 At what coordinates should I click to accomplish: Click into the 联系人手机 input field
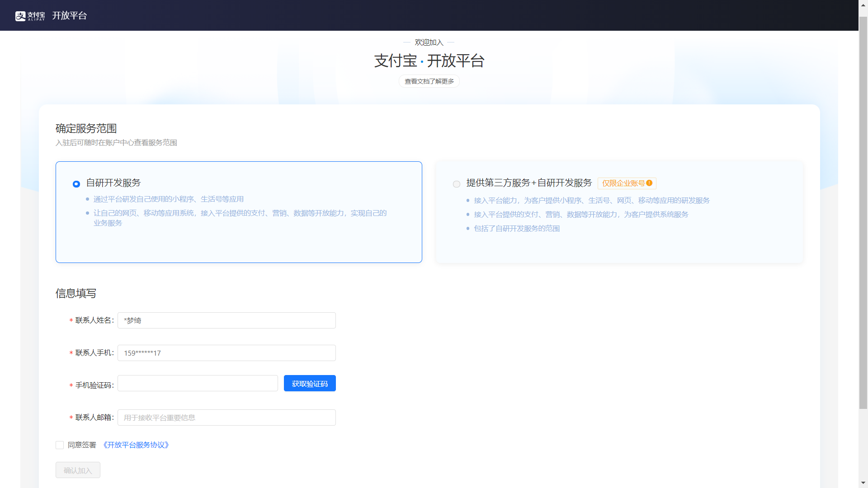(x=226, y=353)
